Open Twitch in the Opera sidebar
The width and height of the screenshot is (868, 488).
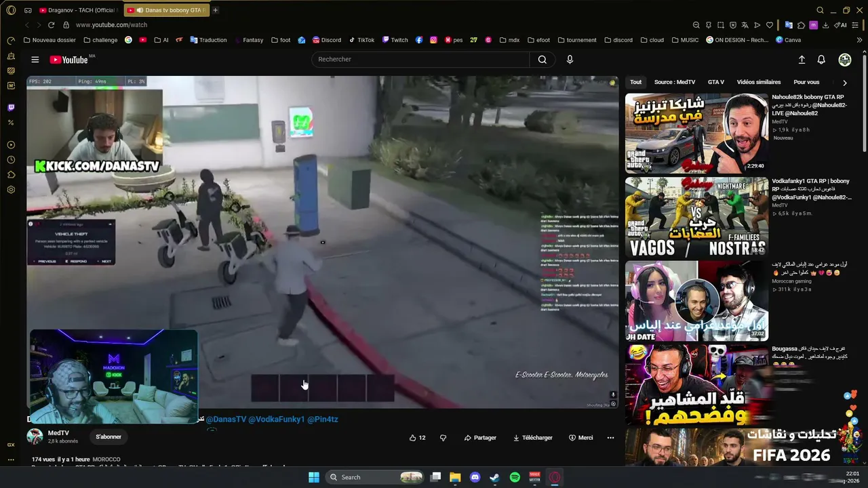pos(11,108)
